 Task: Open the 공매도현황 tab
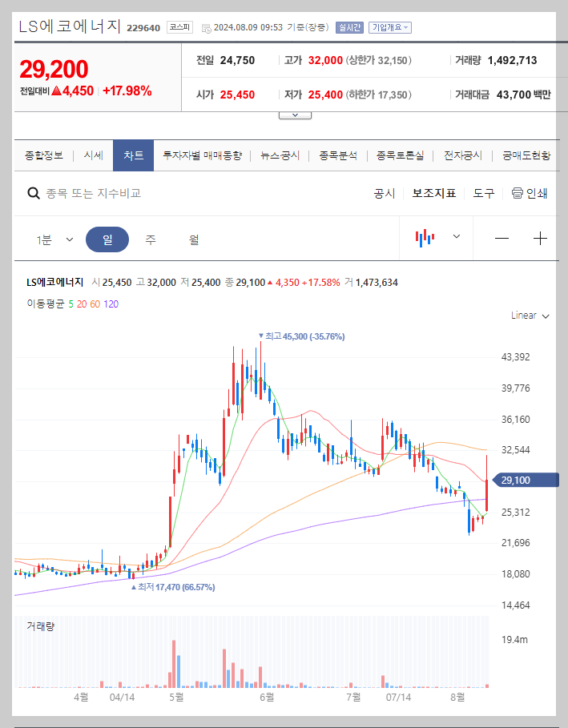point(526,155)
